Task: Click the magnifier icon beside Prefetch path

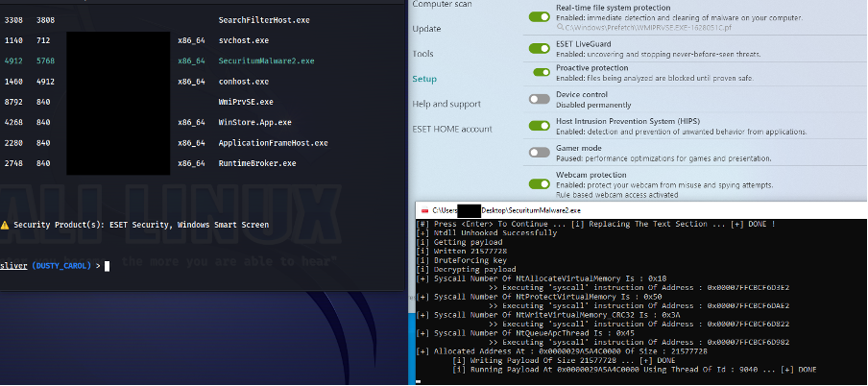Action: (560, 27)
